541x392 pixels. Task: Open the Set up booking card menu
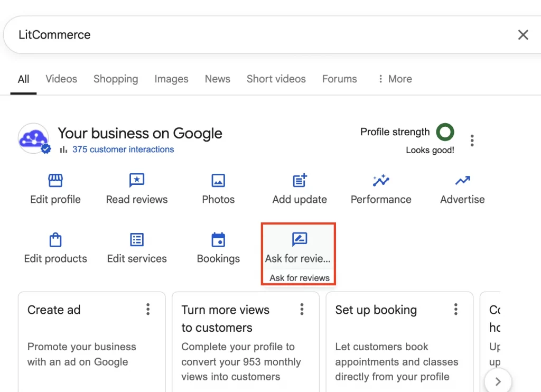coord(456,309)
